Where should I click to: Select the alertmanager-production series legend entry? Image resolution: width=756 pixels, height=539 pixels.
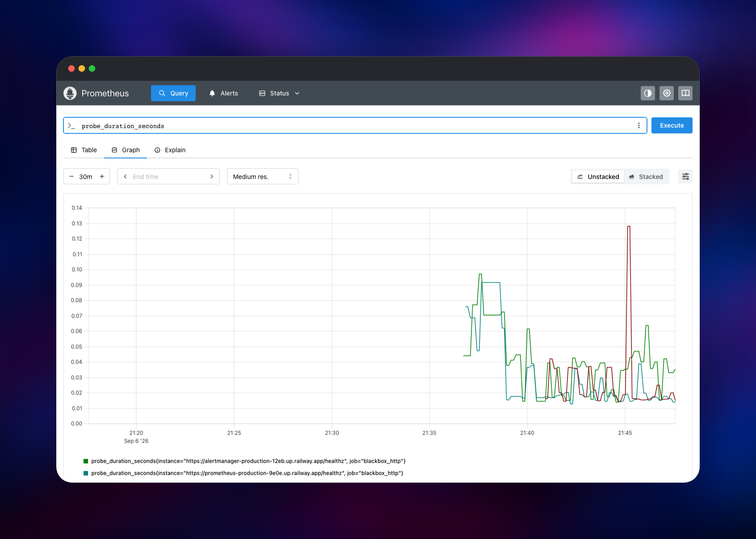245,461
